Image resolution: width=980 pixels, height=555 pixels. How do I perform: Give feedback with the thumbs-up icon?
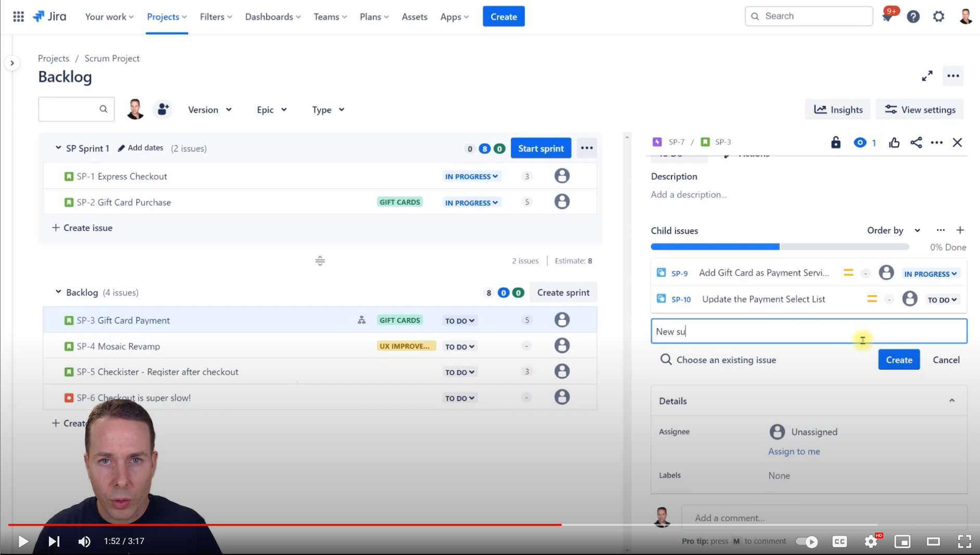coord(894,143)
